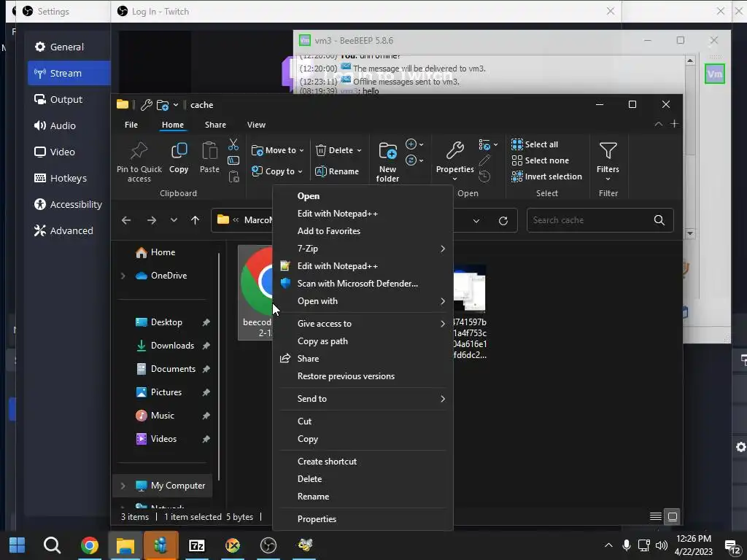
Task: Select Restore previous versions
Action: pos(363,376)
